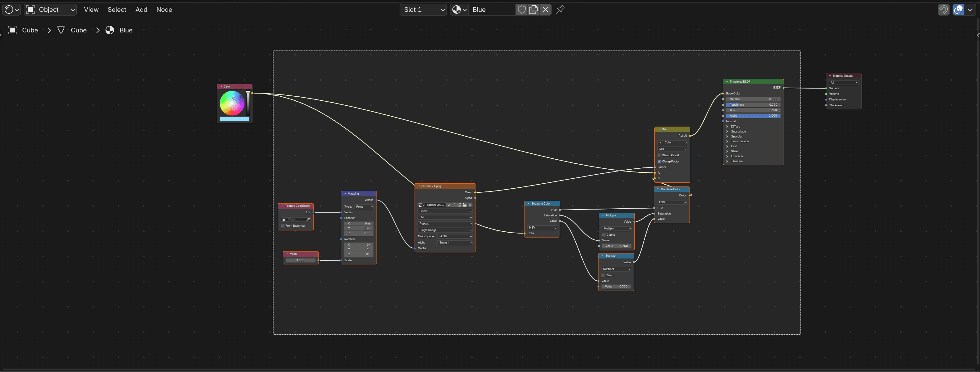This screenshot has width=980, height=372.
Task: Unlink the image with the X icon
Action: click(x=470, y=205)
